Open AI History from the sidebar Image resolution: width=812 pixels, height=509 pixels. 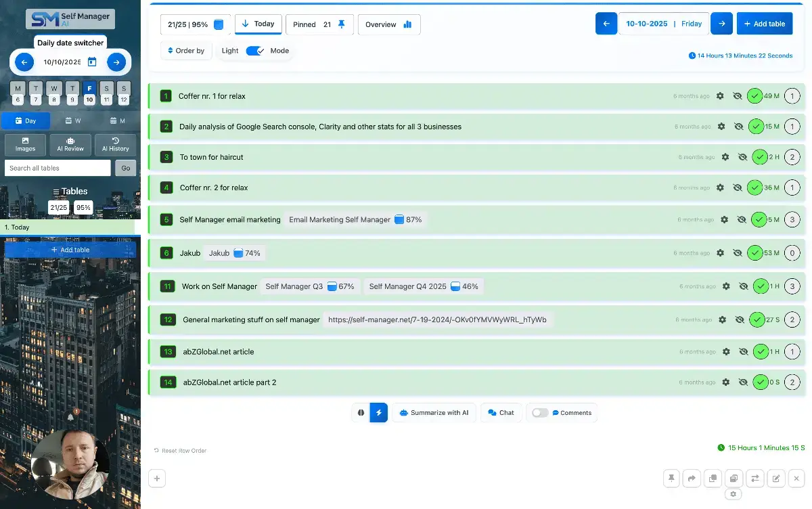(x=115, y=144)
